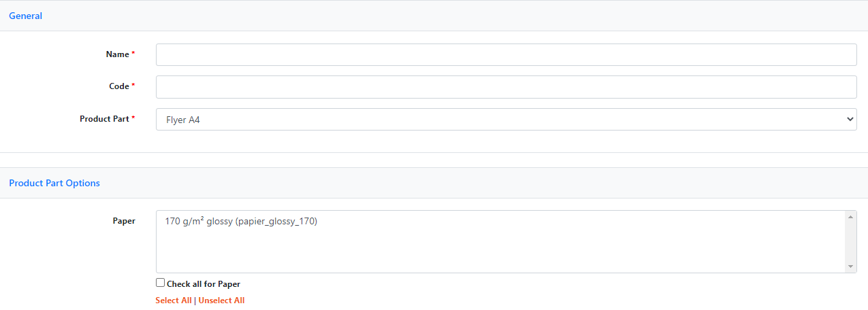Collapse the General section header
The width and height of the screenshot is (868, 310).
[x=26, y=16]
